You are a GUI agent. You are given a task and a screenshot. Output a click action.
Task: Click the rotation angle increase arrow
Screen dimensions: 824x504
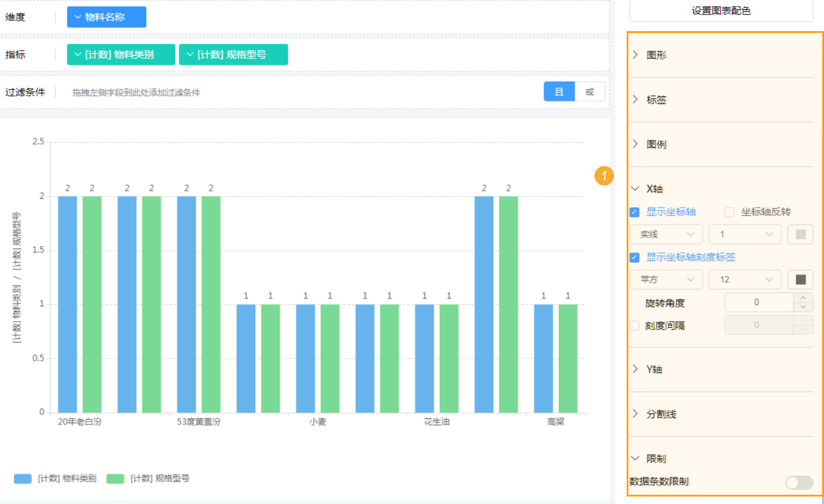[x=803, y=298]
